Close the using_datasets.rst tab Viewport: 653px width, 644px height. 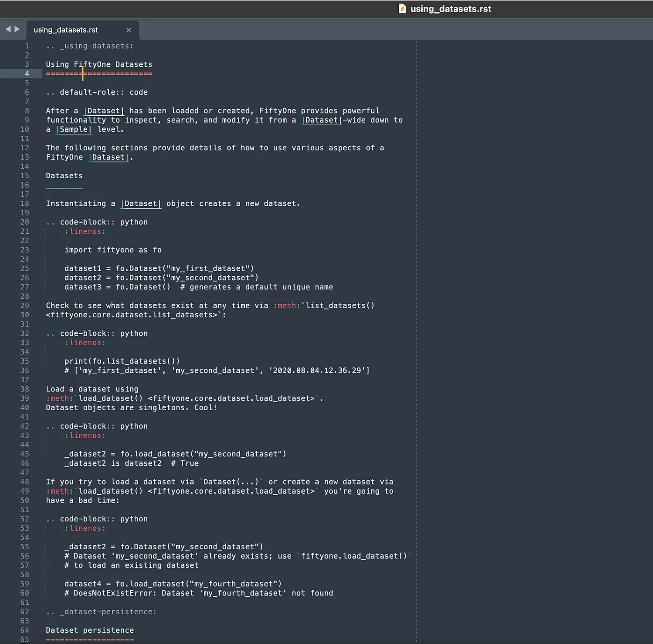click(129, 30)
